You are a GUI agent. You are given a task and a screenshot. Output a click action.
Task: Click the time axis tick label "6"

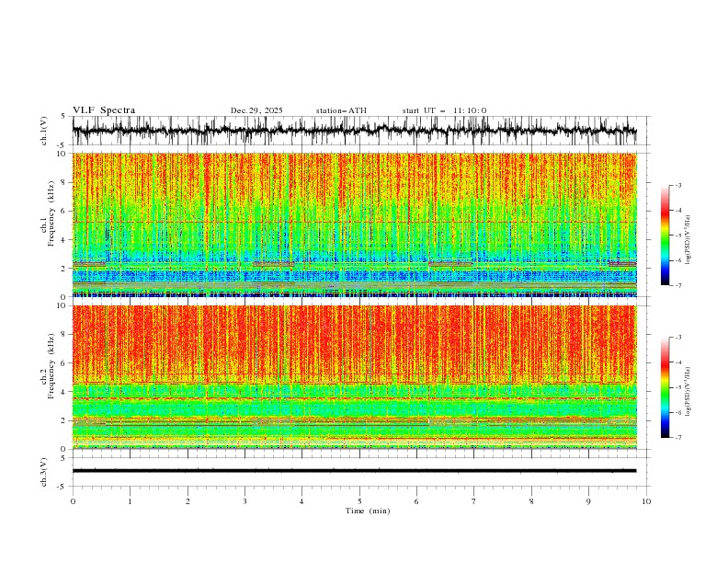[416, 501]
